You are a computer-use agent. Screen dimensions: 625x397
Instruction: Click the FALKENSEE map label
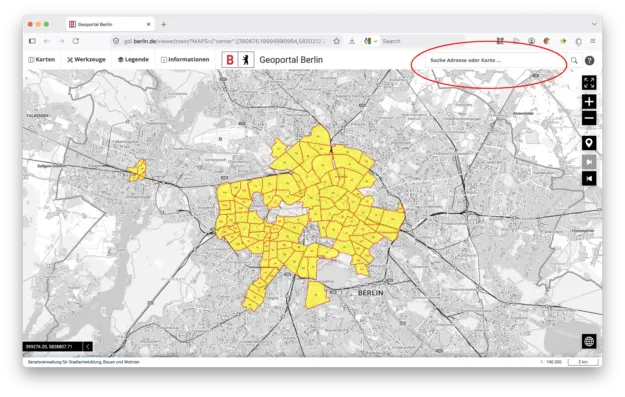(37, 116)
